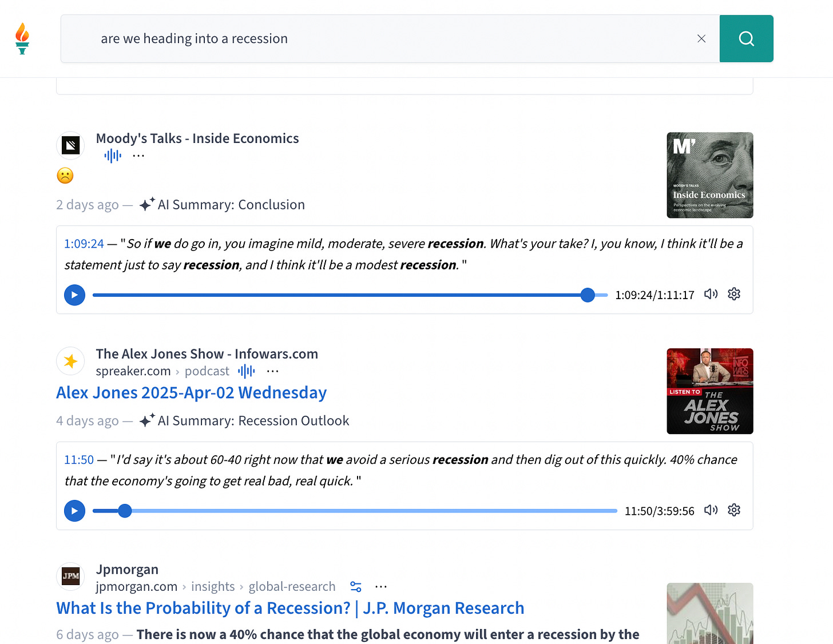Open the Jpmorgan JPM favicon

(x=70, y=576)
